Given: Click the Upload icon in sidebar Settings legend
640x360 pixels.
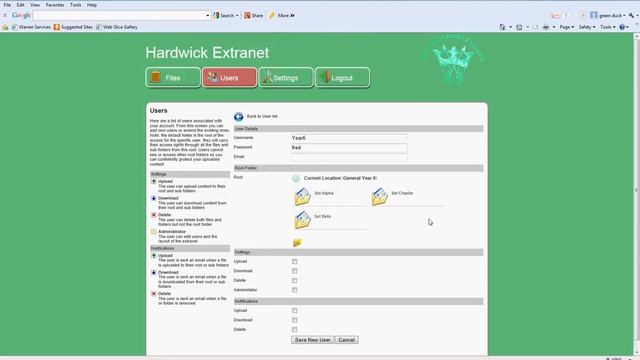Looking at the screenshot, I should pos(154,182).
